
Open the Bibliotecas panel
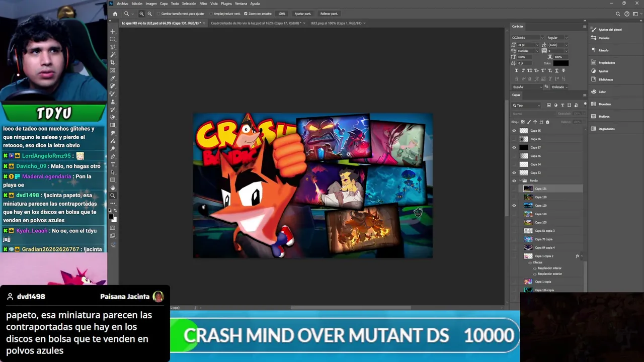point(603,79)
